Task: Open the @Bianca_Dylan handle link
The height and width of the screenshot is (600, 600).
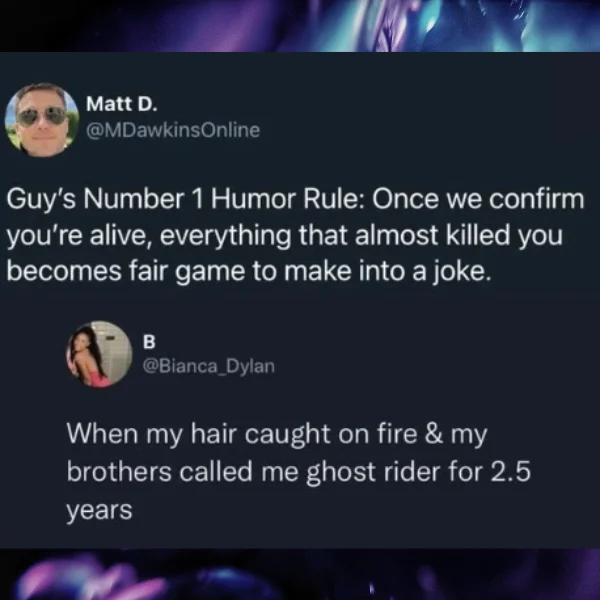Action: point(209,366)
